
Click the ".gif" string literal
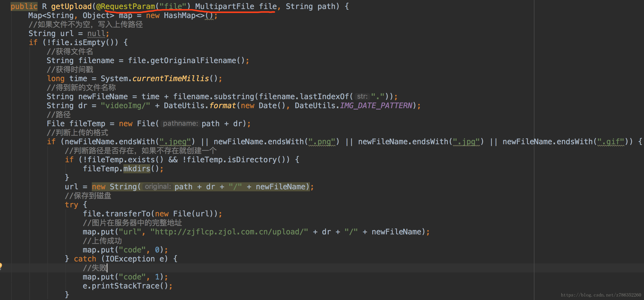[x=611, y=142]
